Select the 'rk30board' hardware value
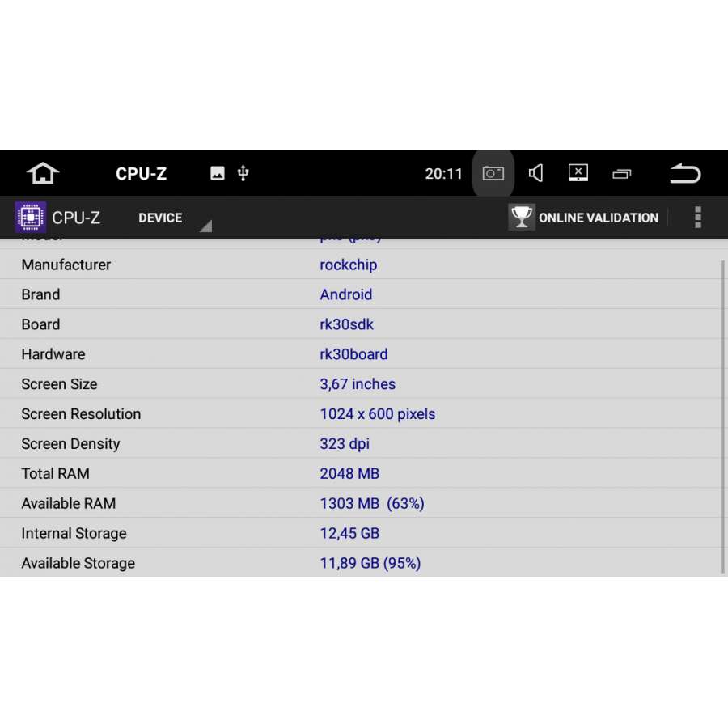Screen dimensions: 728x728 353,354
